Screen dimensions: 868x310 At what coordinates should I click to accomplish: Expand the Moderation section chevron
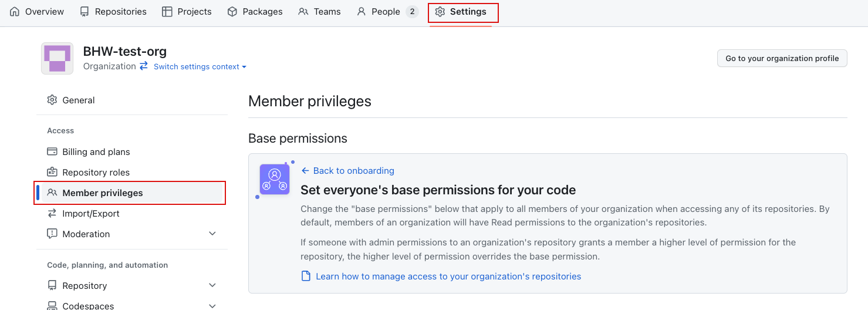212,234
